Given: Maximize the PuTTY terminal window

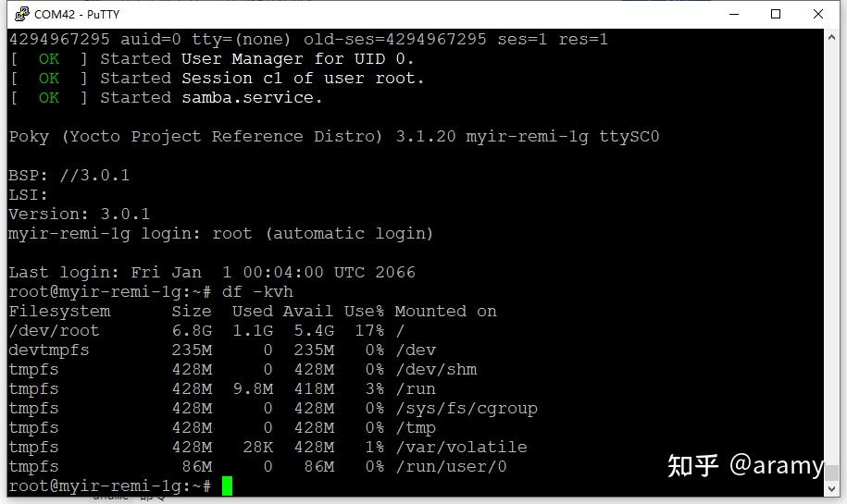Looking at the screenshot, I should point(776,14).
